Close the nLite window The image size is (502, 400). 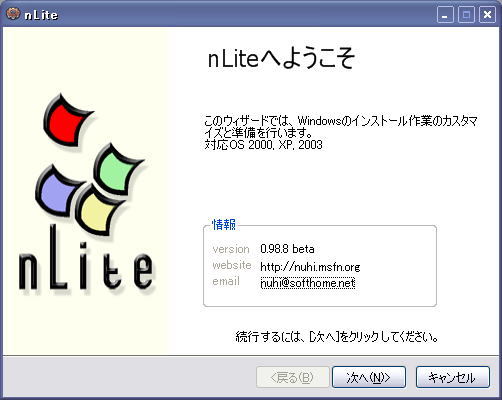[487, 15]
